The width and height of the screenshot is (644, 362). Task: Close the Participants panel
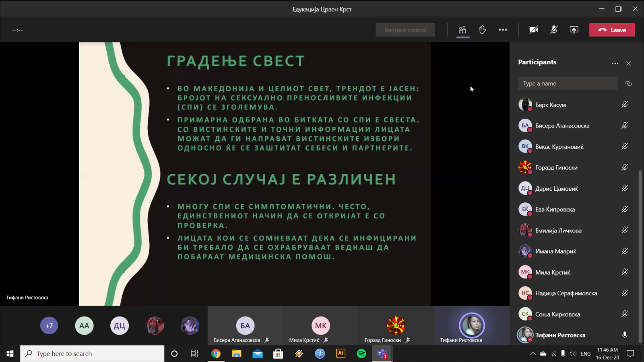click(x=628, y=63)
